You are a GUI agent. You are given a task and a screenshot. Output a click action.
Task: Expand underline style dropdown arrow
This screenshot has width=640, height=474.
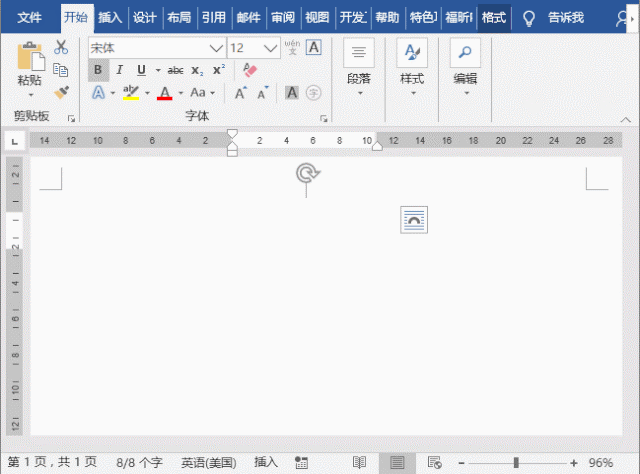coord(158,71)
